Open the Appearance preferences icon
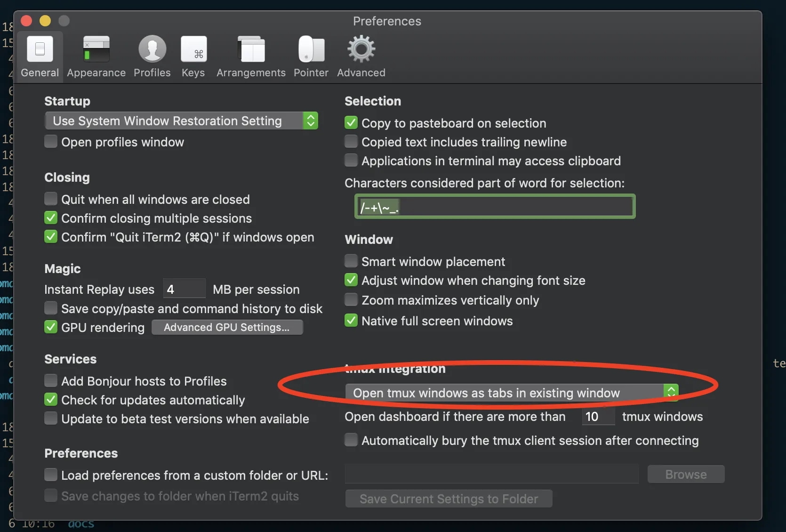This screenshot has width=786, height=532. (x=96, y=49)
